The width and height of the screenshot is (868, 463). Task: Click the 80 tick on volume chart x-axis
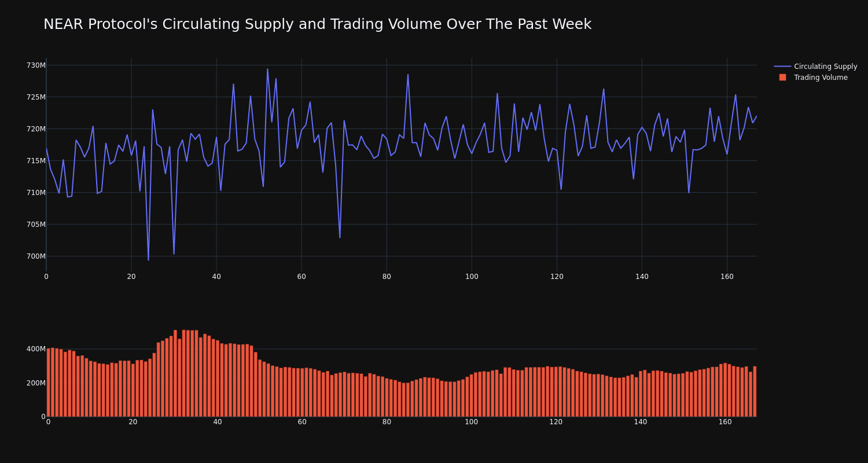point(387,422)
